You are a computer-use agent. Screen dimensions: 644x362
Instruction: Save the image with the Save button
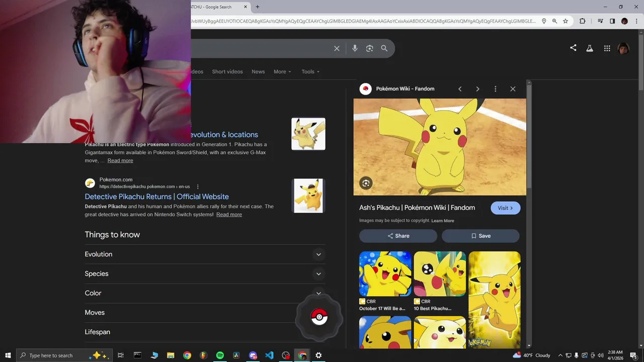click(480, 236)
